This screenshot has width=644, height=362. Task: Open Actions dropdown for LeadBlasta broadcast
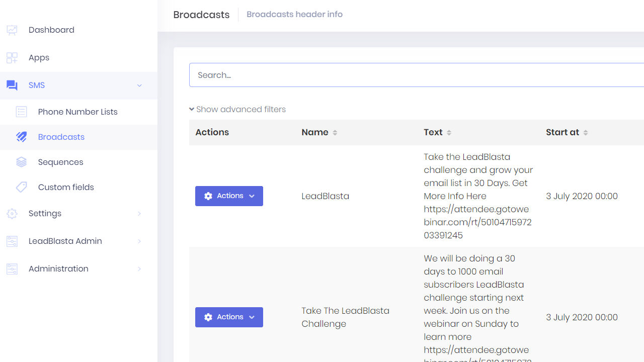(229, 196)
